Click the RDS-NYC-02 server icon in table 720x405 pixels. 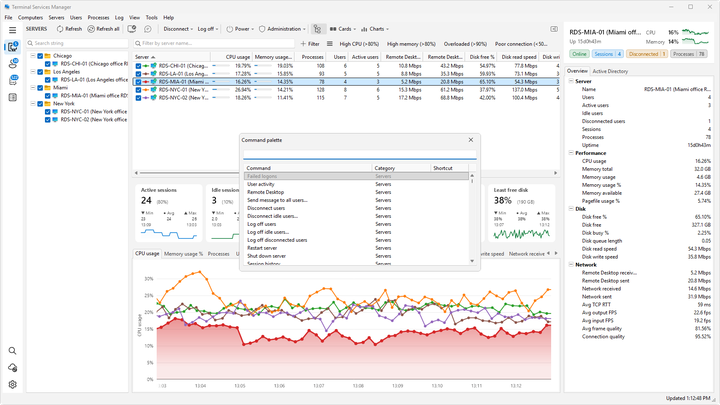click(x=154, y=98)
